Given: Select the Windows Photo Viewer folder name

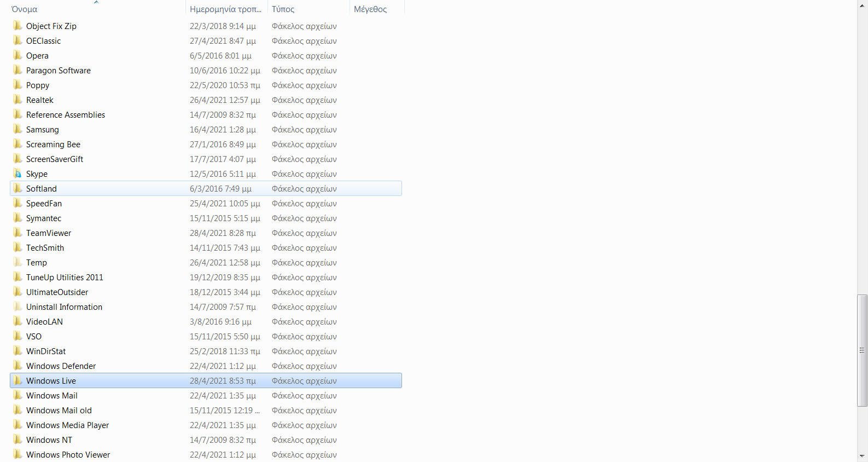Looking at the screenshot, I should point(68,454).
